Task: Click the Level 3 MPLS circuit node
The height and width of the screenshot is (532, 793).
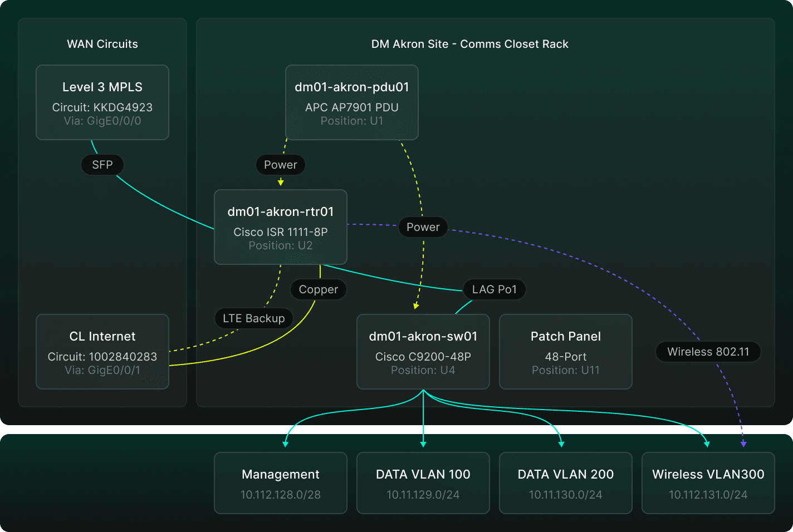Action: pos(102,102)
